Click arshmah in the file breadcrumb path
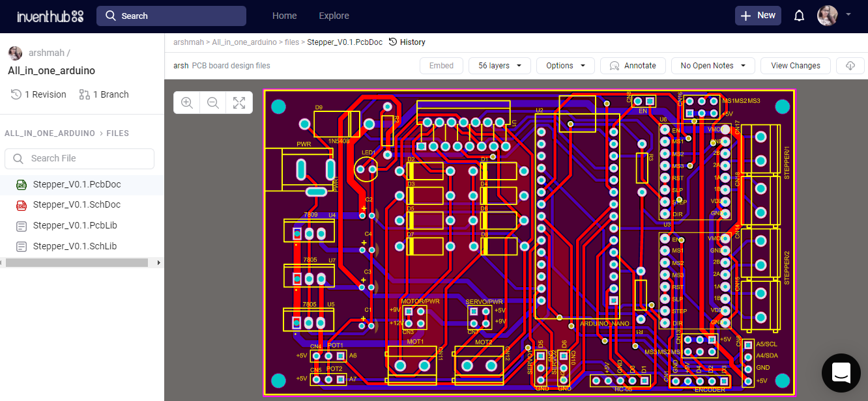Image resolution: width=868 pixels, height=401 pixels. point(189,42)
